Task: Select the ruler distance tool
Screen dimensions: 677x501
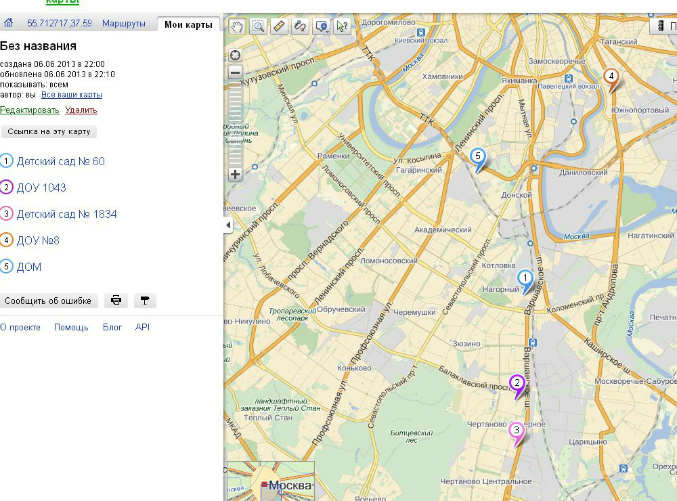Action: (279, 25)
